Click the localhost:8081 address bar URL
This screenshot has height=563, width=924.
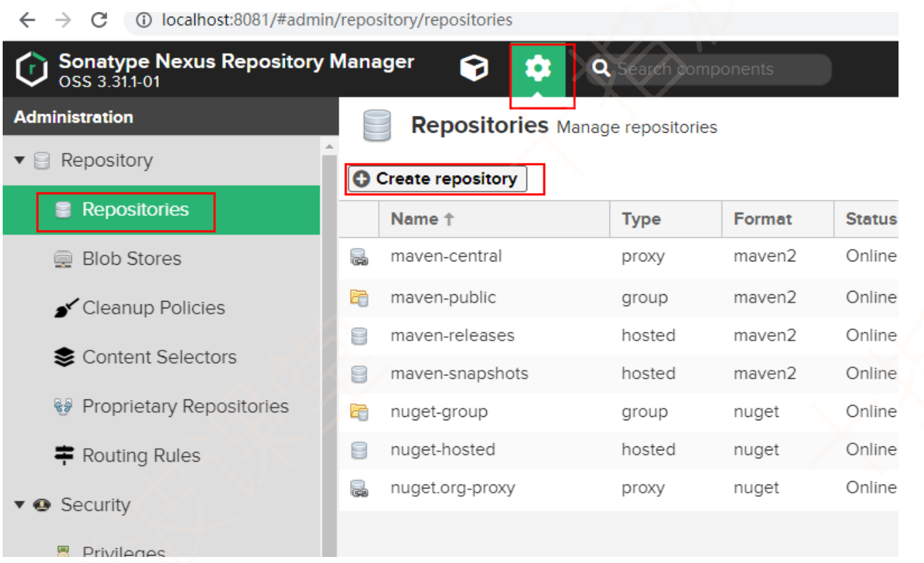337,20
